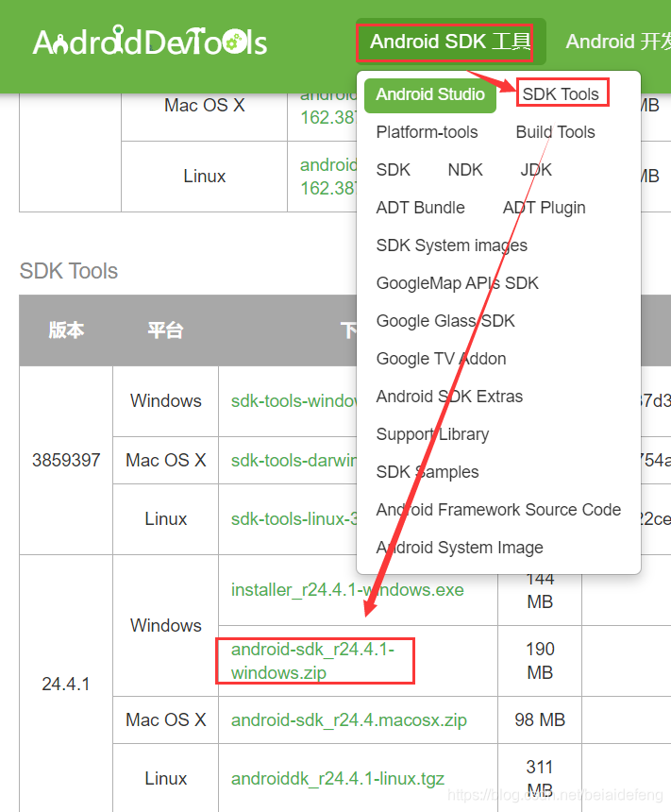The image size is (671, 812).
Task: Download installer_r24.4.1-windows.exe
Action: click(347, 590)
